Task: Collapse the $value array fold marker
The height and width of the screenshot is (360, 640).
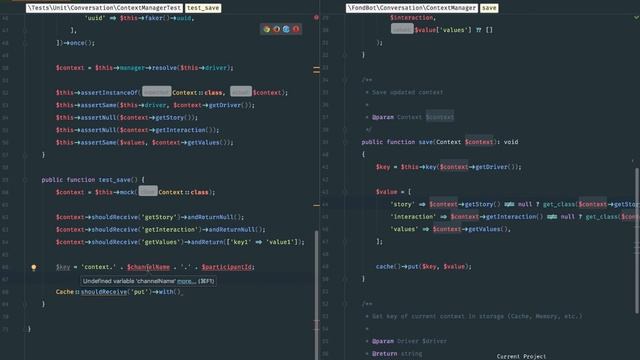Action: pos(345,192)
